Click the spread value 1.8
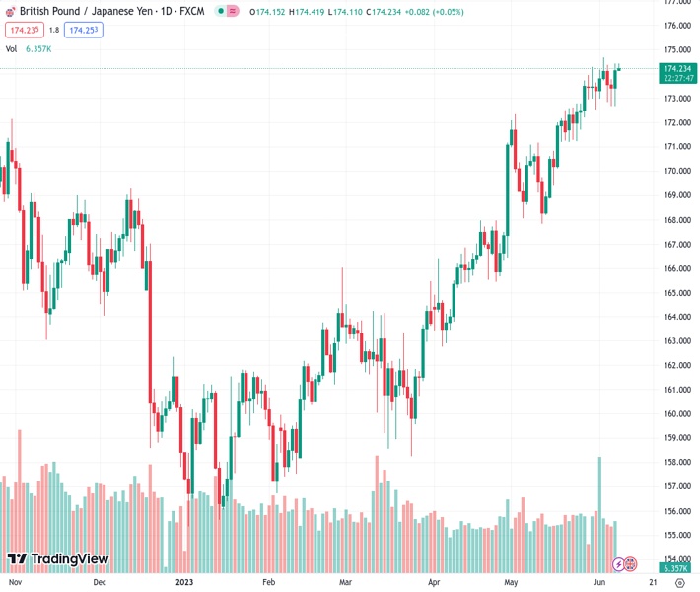 pyautogui.click(x=54, y=30)
